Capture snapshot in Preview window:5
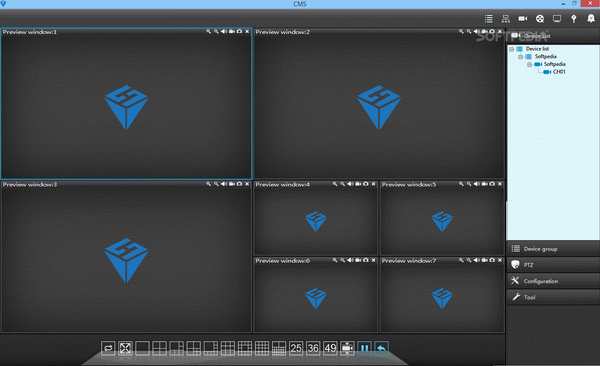The width and height of the screenshot is (600, 366). [492, 184]
